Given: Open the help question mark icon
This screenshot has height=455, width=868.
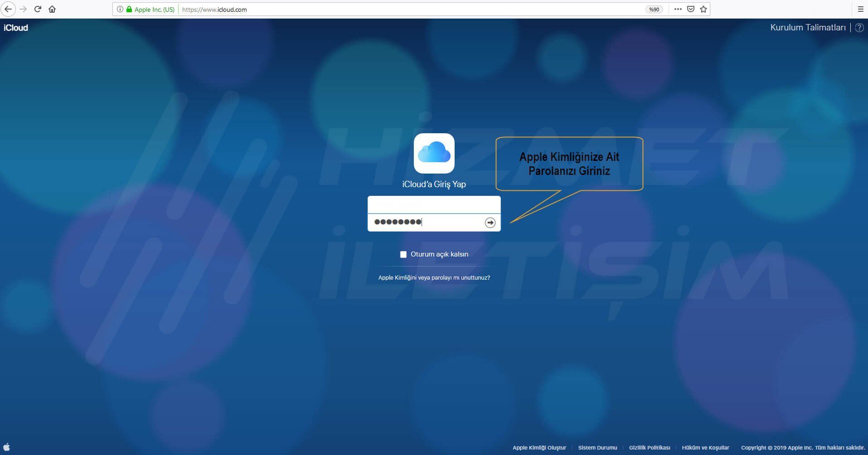Looking at the screenshot, I should [859, 28].
